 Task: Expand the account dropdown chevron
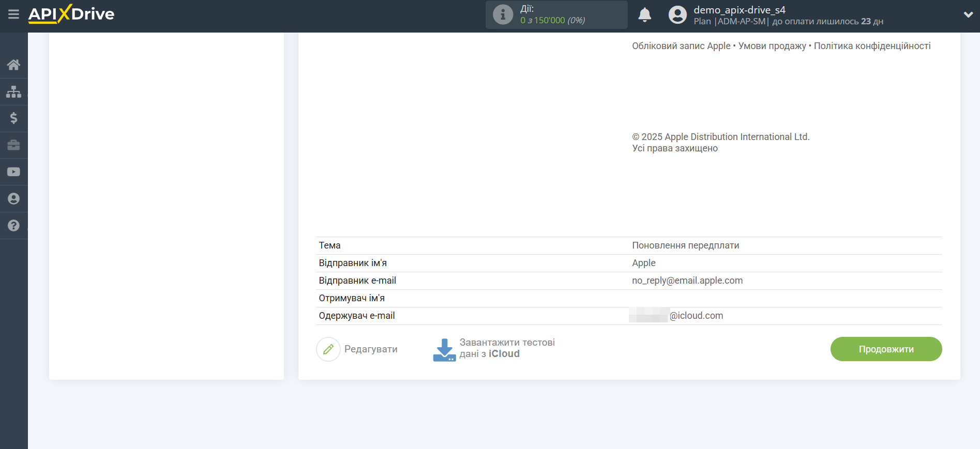click(x=968, y=14)
